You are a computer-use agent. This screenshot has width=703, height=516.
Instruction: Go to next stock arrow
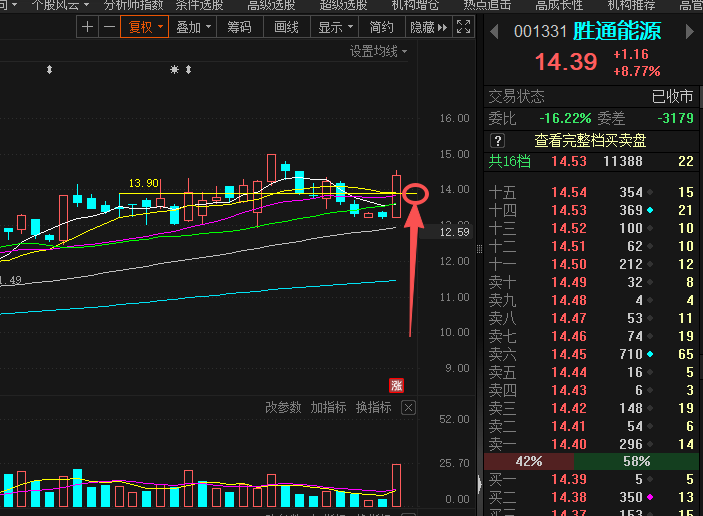pos(690,32)
